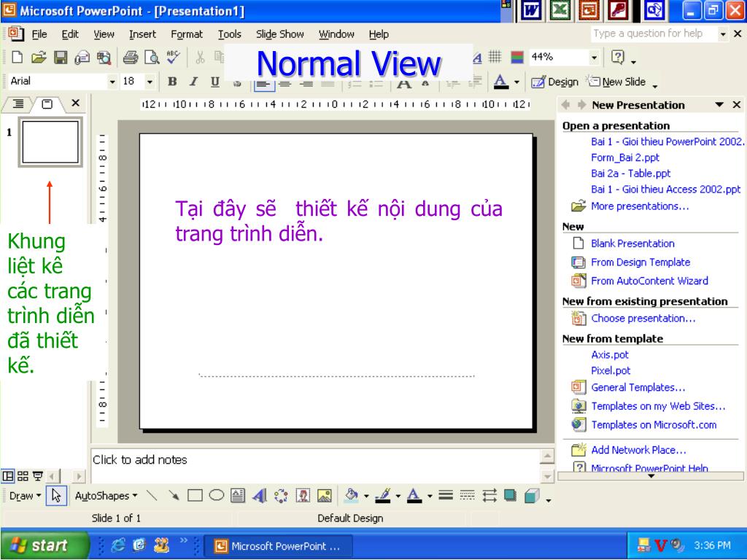
Task: Click the From Design Template link
Action: click(640, 262)
